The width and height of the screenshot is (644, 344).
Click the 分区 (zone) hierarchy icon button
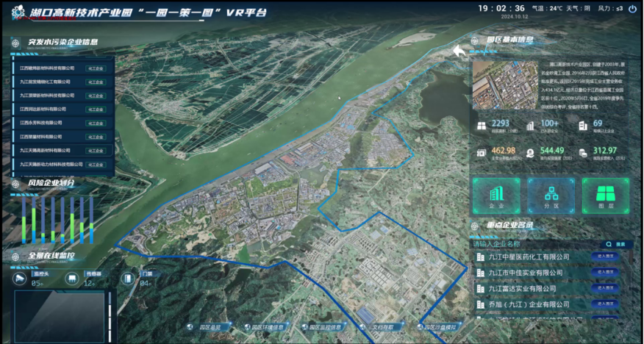point(551,195)
